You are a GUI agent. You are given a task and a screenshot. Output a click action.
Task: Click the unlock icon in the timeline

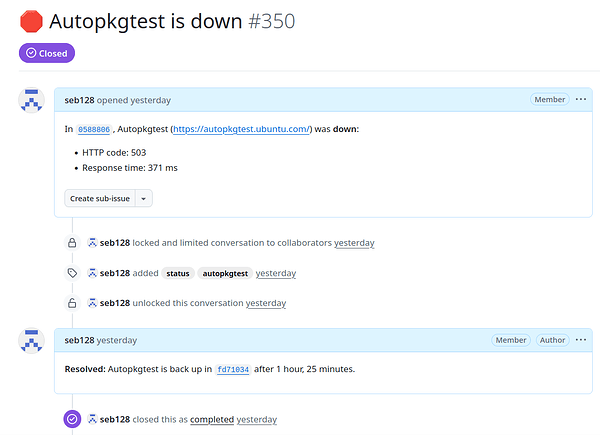[72, 303]
